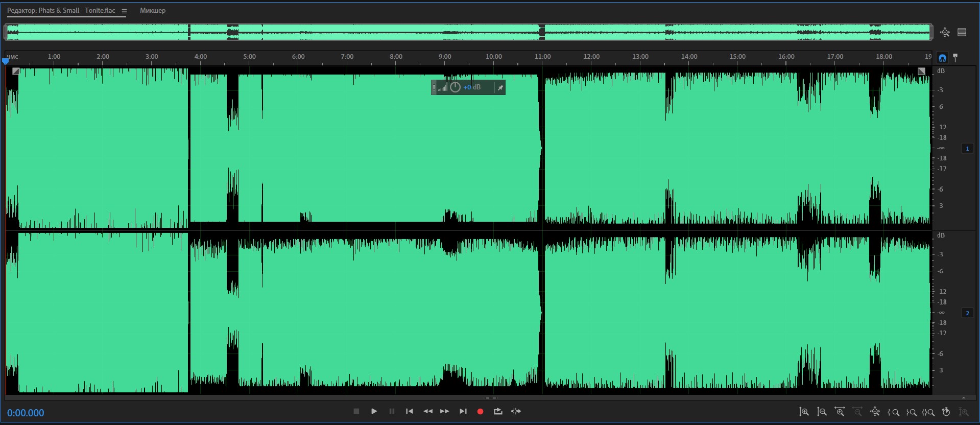Toggle snapping magnet icon beside timeline ruler

942,58
